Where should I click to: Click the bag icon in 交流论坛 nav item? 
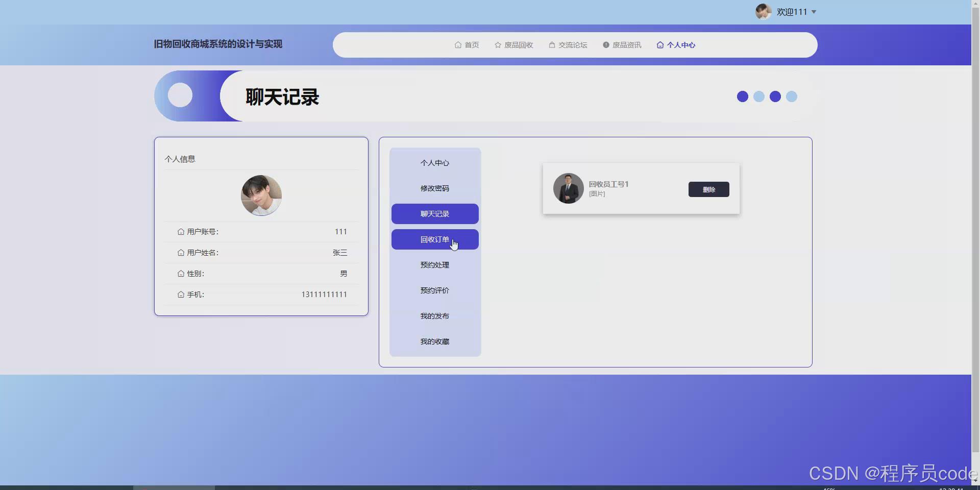552,45
